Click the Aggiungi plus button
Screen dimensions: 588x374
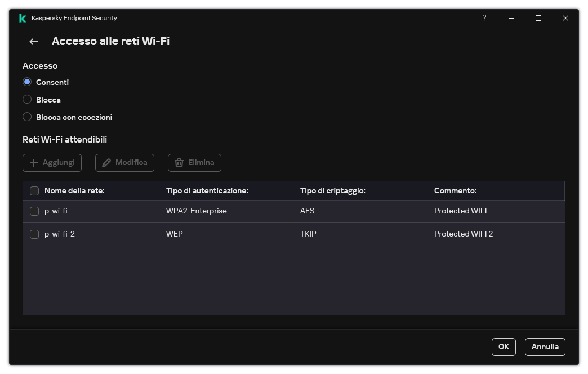52,163
